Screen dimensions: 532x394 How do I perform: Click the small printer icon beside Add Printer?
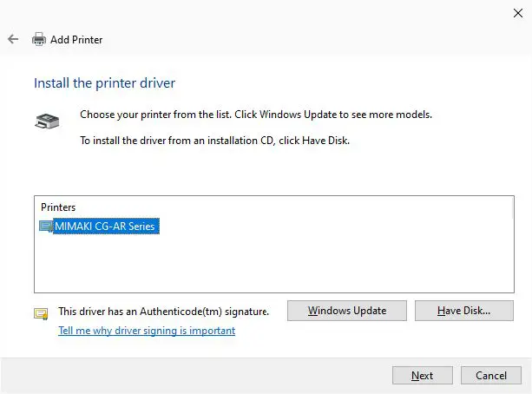(x=38, y=39)
